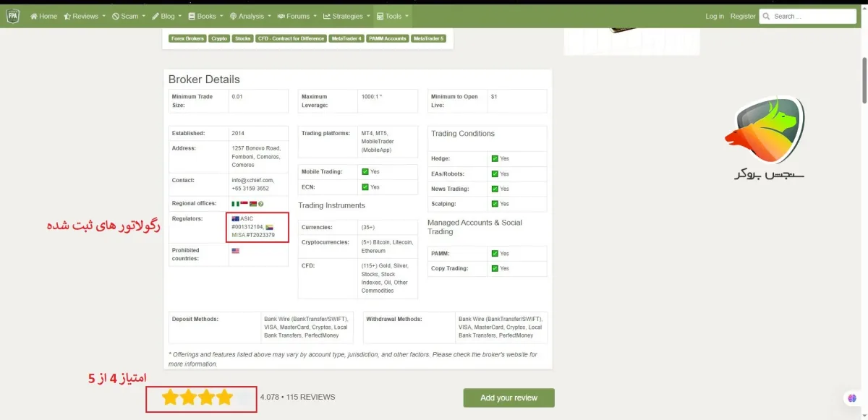The image size is (868, 420).
Task: Select the Crypto tag
Action: 219,38
